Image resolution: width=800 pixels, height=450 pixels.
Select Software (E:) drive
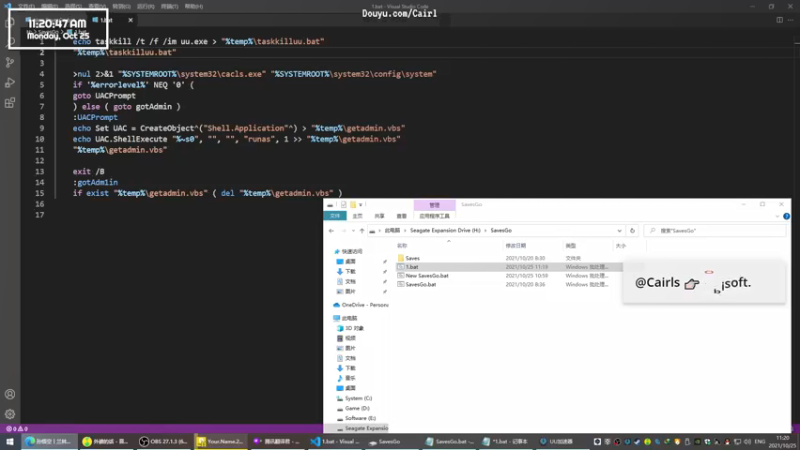click(356, 418)
